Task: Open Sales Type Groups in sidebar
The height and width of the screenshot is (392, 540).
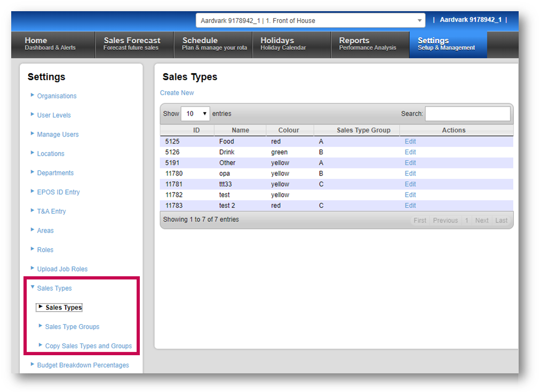Action: (x=72, y=326)
